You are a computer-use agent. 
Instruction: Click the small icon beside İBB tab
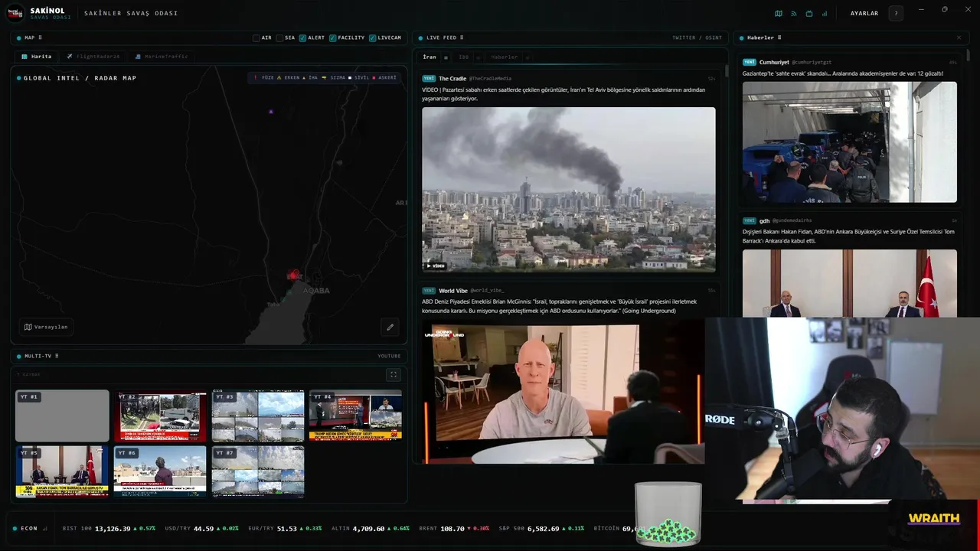tap(479, 57)
